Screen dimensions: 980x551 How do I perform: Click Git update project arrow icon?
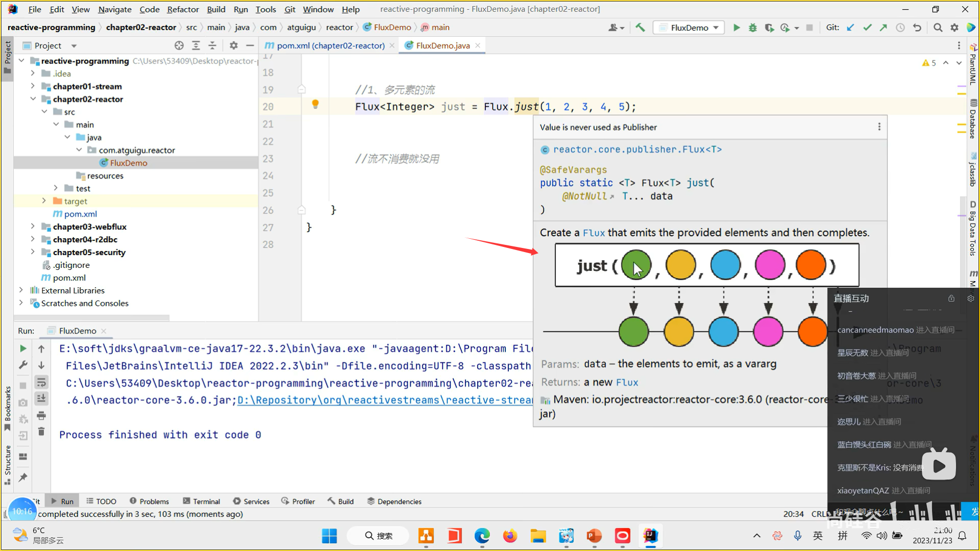tap(850, 28)
